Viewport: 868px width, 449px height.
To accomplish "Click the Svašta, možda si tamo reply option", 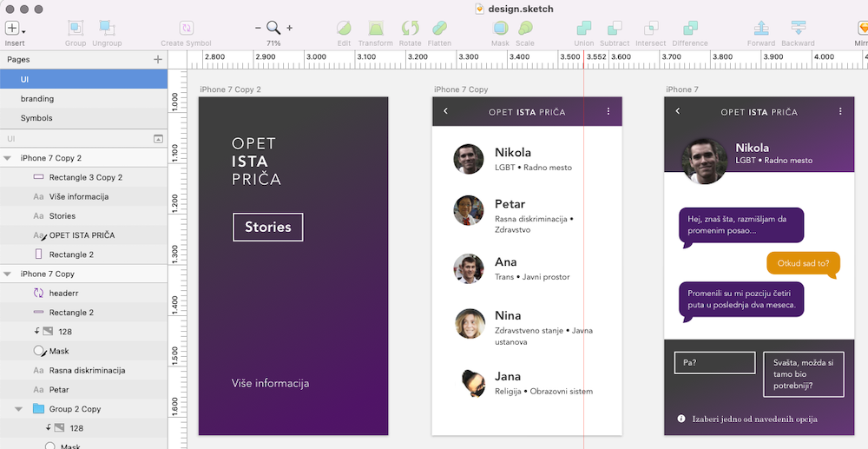I will (804, 374).
